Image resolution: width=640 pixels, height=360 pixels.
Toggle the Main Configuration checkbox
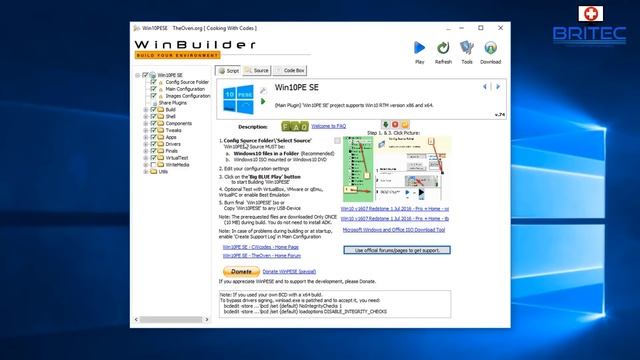[153, 89]
